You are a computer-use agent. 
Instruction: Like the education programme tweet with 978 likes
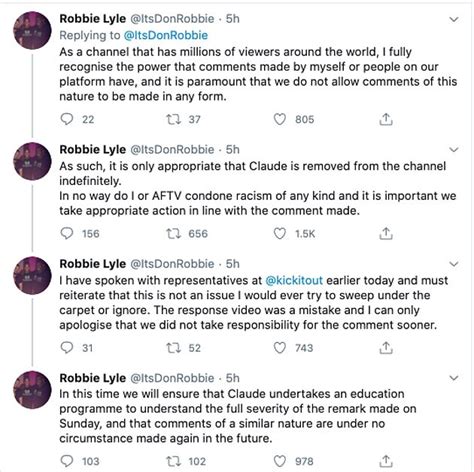click(x=279, y=461)
